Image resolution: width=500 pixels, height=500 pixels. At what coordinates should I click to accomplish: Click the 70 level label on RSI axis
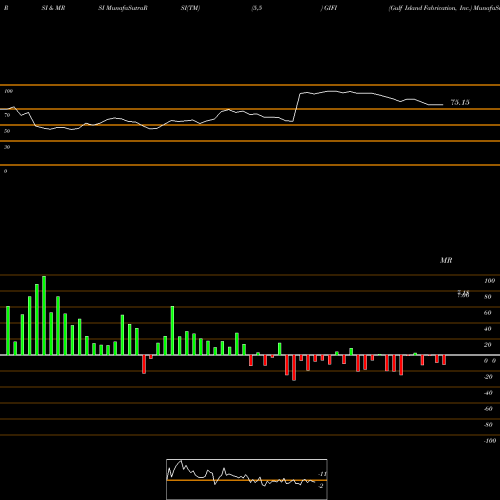pyautogui.click(x=7, y=115)
